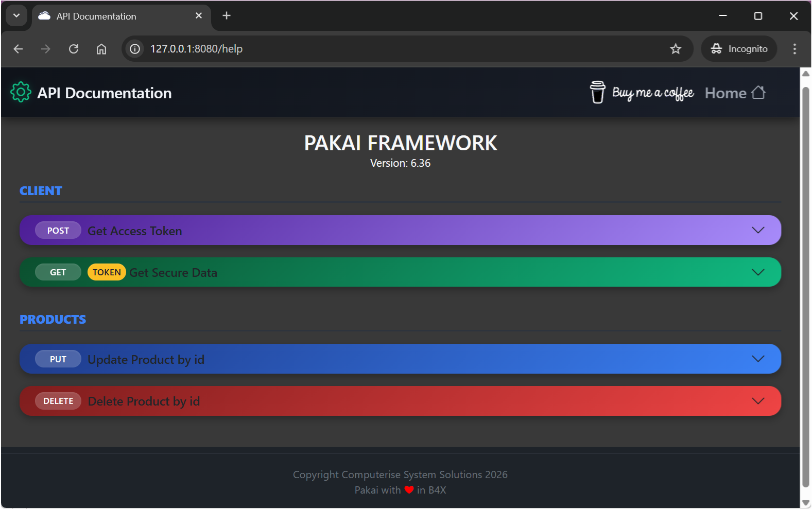The width and height of the screenshot is (812, 509).
Task: Click the page scrollbar up arrow
Action: (x=806, y=74)
